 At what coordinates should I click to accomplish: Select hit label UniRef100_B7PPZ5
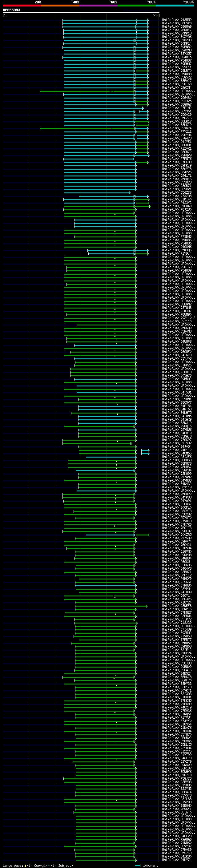(x=177, y=365)
